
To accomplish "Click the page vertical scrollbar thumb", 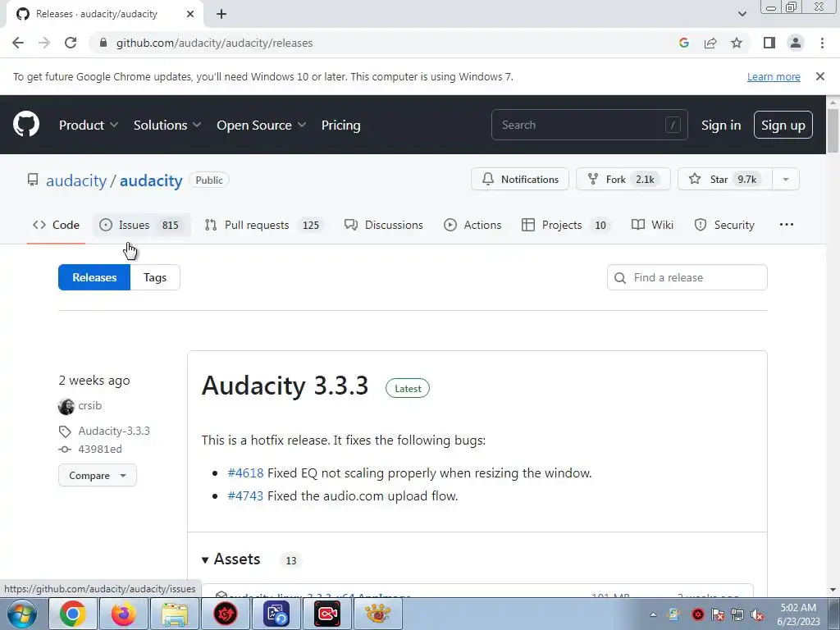I will [x=833, y=131].
